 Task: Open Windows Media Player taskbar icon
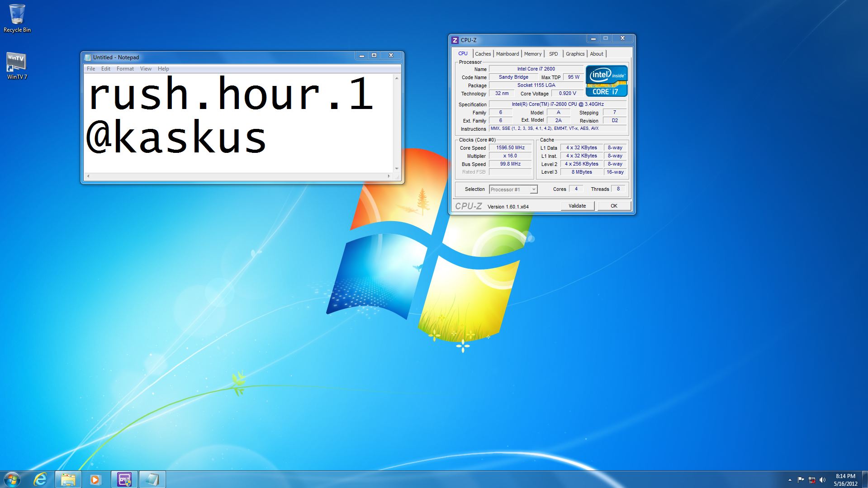coord(95,479)
